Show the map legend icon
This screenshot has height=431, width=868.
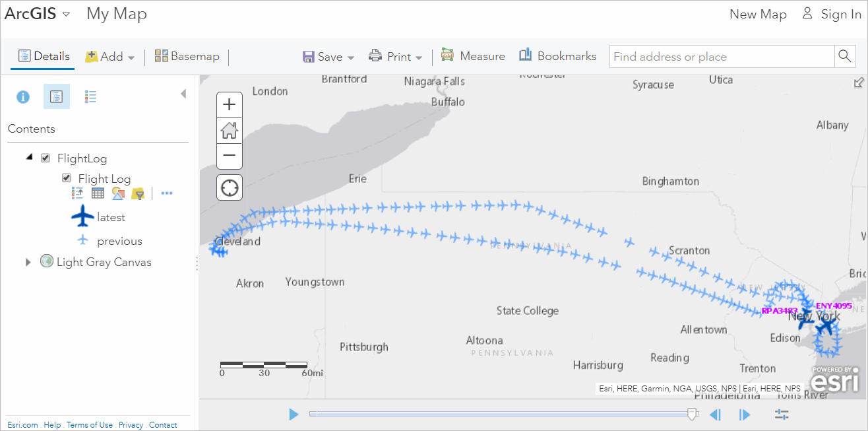point(91,97)
